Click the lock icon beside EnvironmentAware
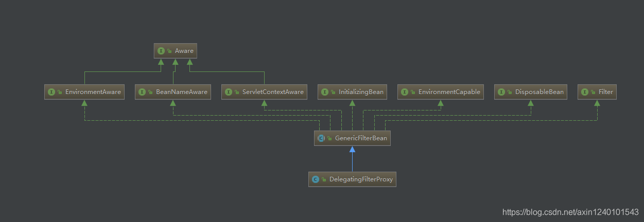The height and width of the screenshot is (222, 644). [x=60, y=92]
